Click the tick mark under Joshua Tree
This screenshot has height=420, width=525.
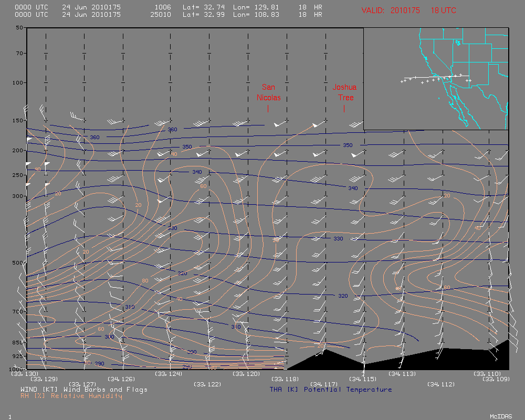[x=344, y=109]
